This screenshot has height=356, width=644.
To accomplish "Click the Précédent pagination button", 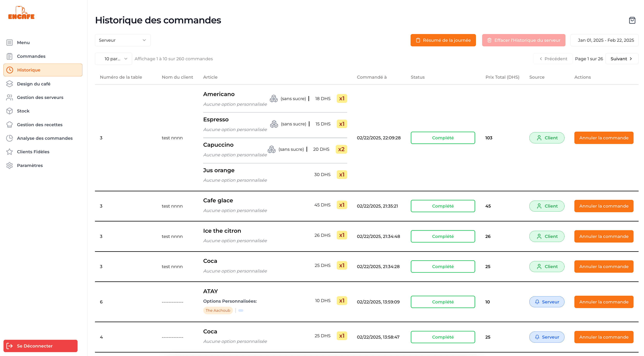I will 553,59.
